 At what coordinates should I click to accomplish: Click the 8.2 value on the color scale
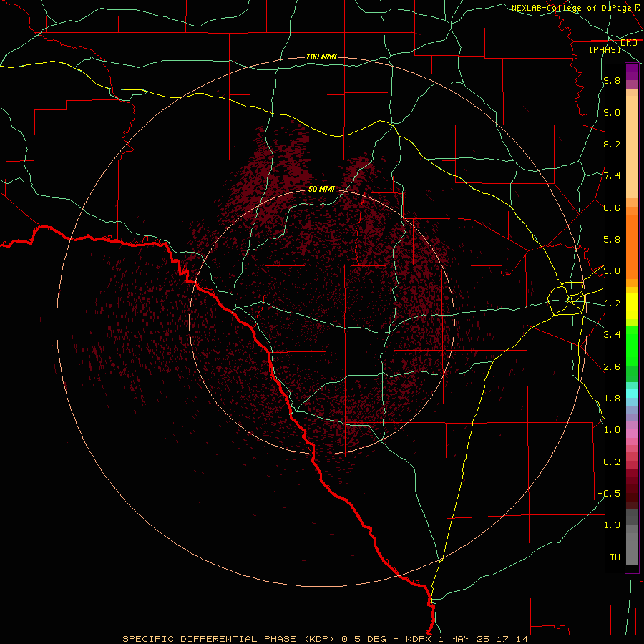pyautogui.click(x=612, y=144)
